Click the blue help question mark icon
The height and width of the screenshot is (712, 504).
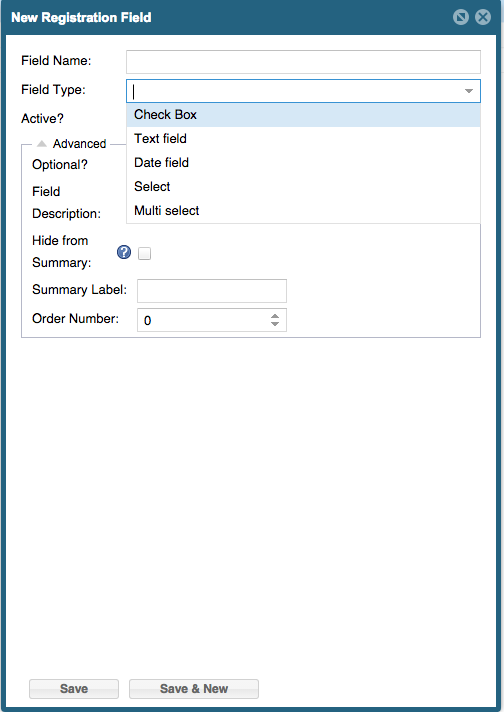(x=124, y=252)
